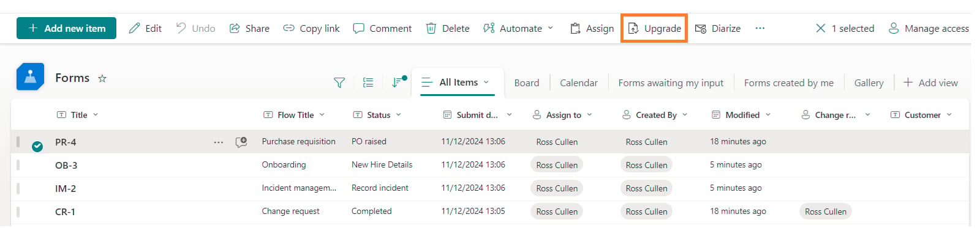Click the Purchase requisition cell
This screenshot has width=980, height=228.
pyautogui.click(x=299, y=141)
